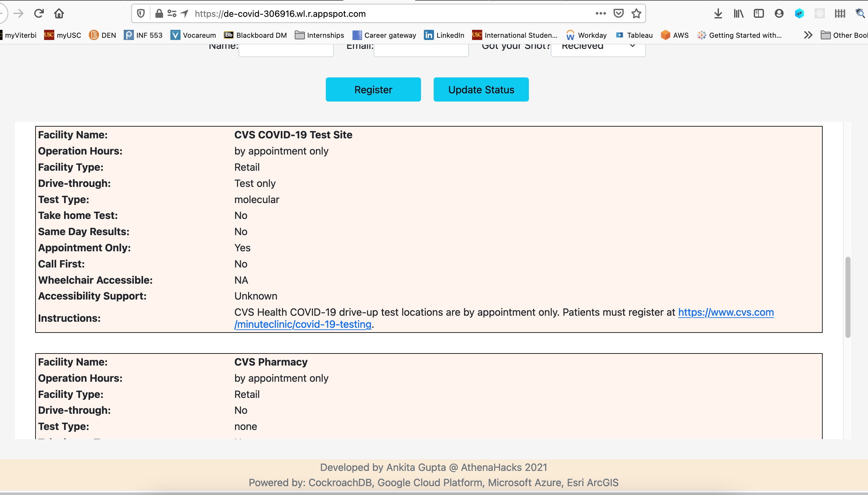Click the site padlock security icon

159,14
